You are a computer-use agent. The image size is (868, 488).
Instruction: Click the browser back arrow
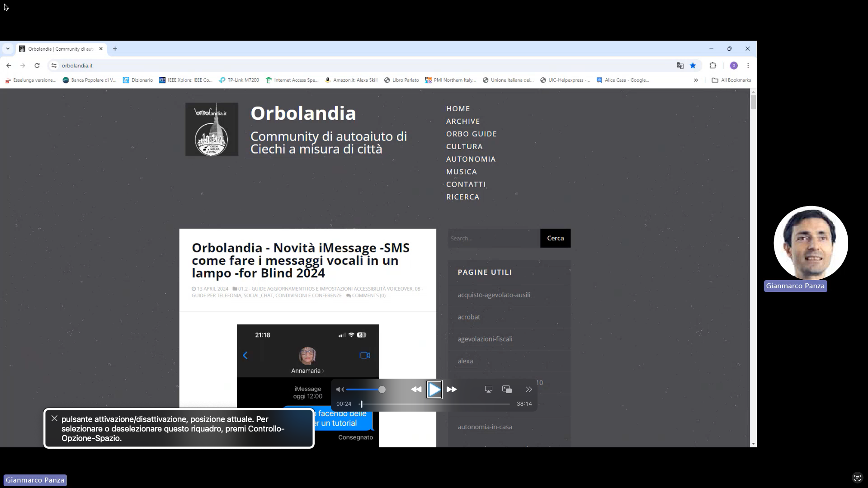point(9,66)
